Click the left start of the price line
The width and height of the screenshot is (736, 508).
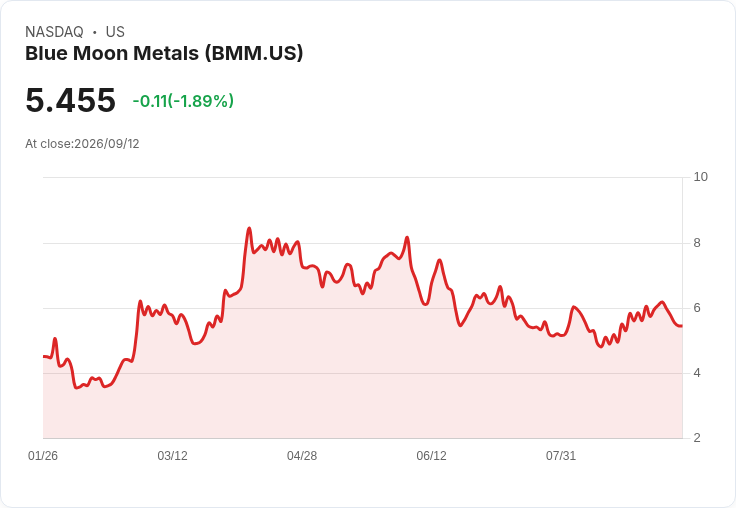tap(44, 356)
